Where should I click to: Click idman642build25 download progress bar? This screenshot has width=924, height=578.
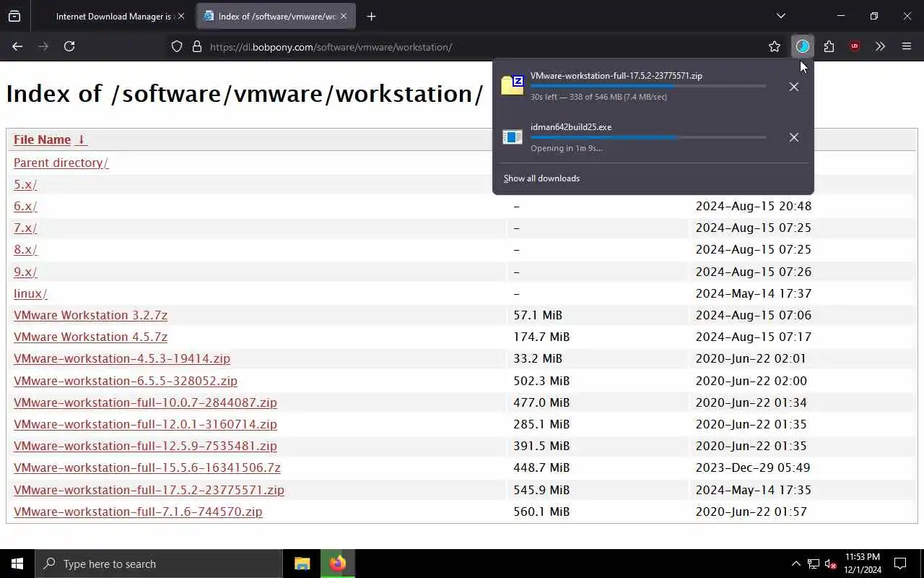(x=648, y=137)
